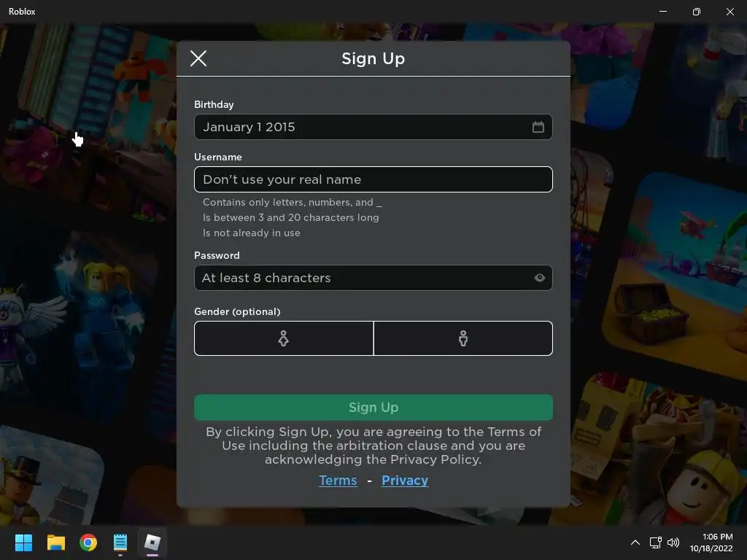This screenshot has height=560, width=747.
Task: Click the 'Sign Up' dialog title
Action: pyautogui.click(x=373, y=58)
